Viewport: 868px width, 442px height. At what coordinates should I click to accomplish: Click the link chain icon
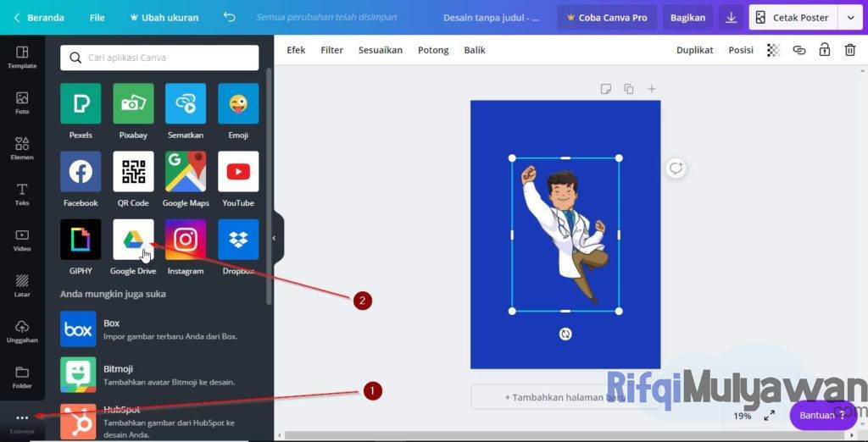(x=798, y=50)
